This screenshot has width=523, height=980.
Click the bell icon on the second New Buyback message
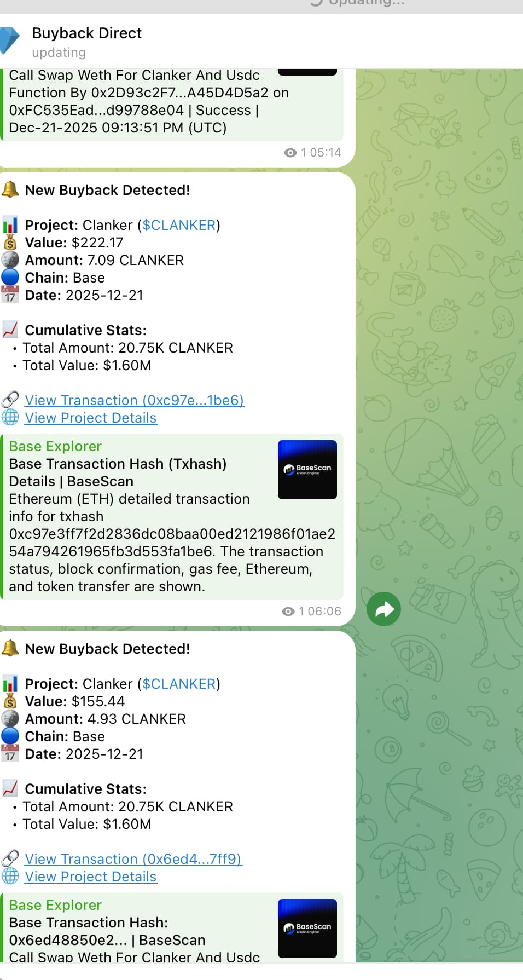(x=10, y=648)
